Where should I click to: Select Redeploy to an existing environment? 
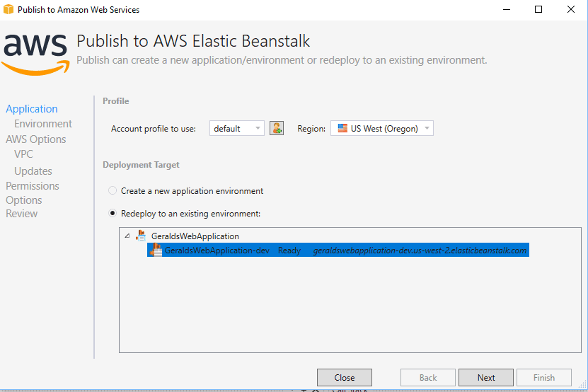[x=113, y=213]
